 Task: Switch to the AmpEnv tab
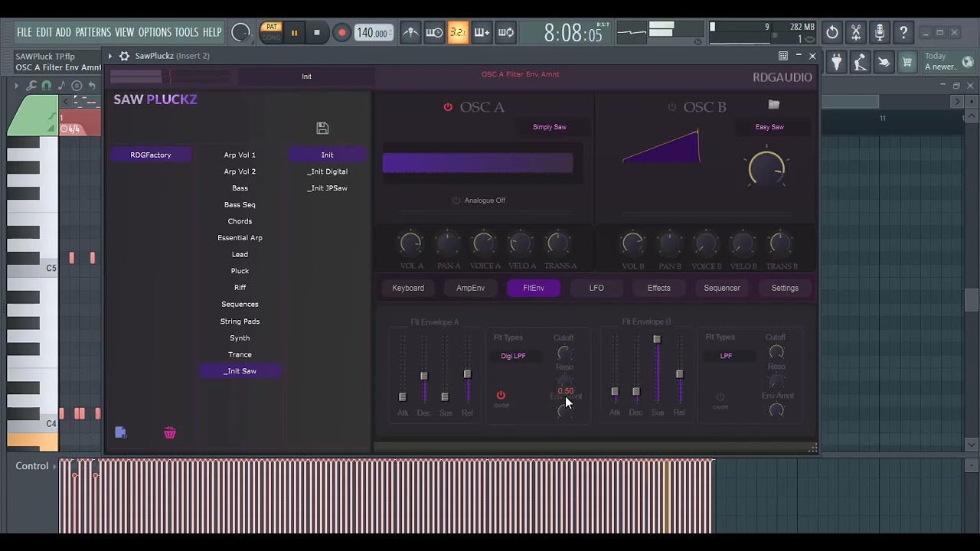471,288
